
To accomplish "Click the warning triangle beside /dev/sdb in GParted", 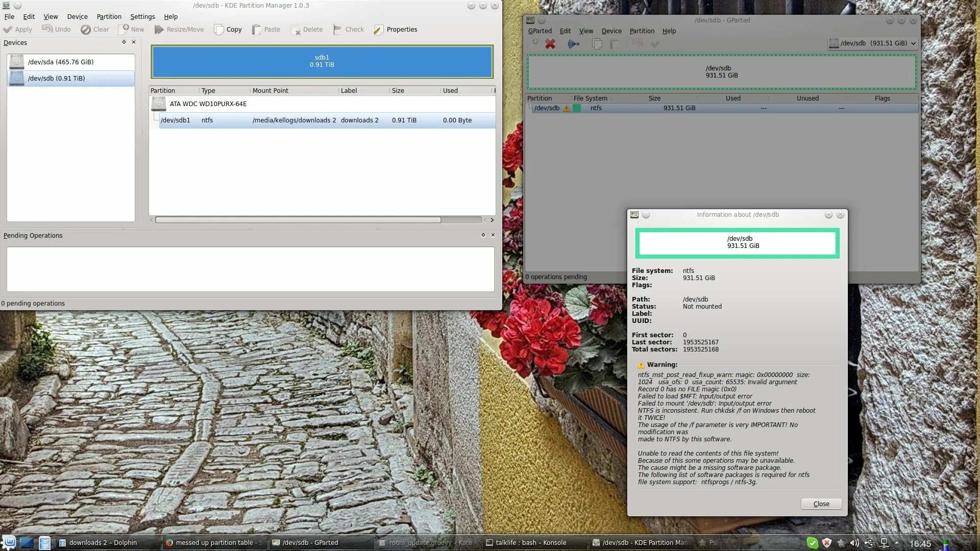I will coord(566,108).
